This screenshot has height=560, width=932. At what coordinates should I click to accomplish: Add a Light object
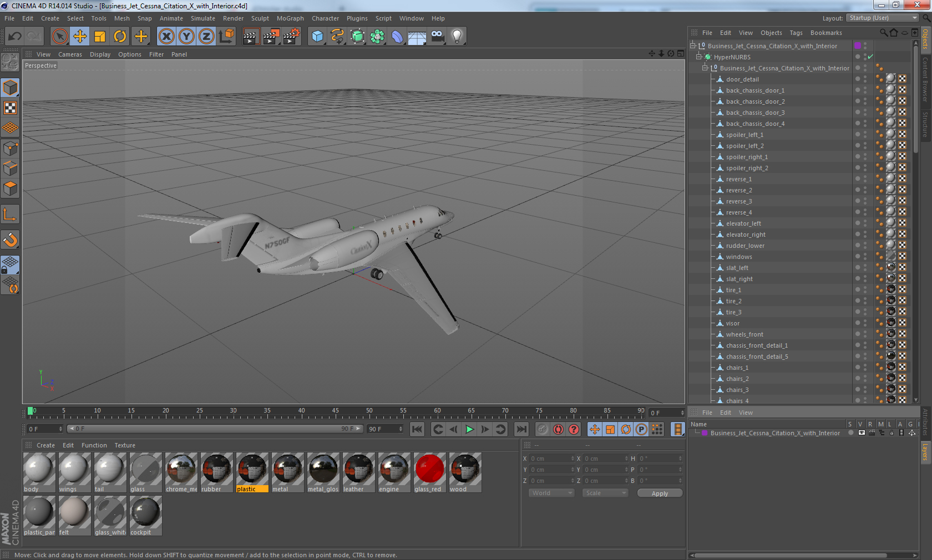tap(457, 37)
